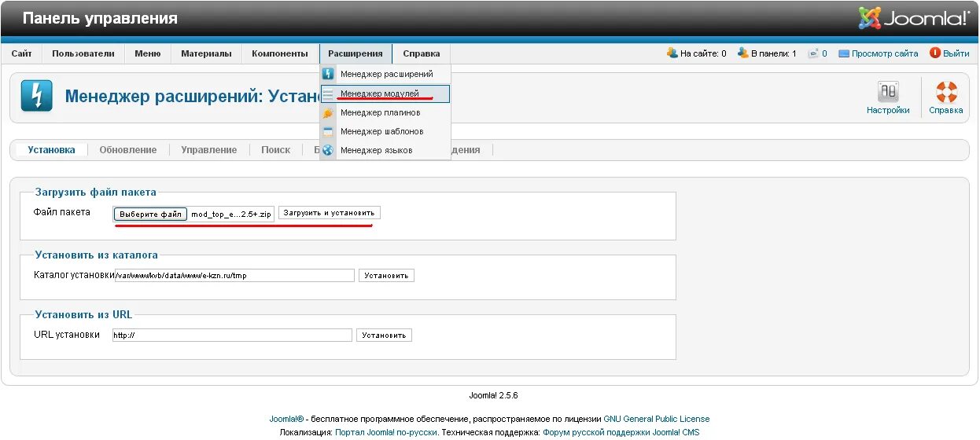Open the GNU General Public License link
980x440 pixels.
click(x=657, y=419)
